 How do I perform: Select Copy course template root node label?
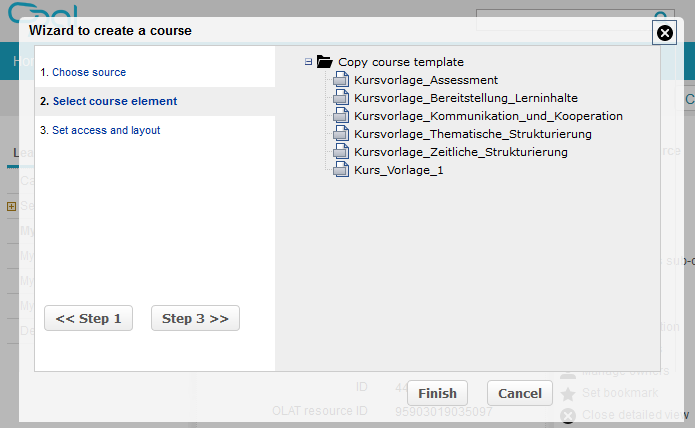tap(401, 62)
